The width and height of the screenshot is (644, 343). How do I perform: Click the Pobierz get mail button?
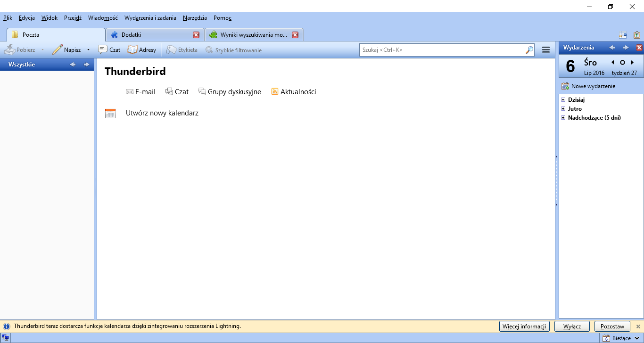[20, 49]
